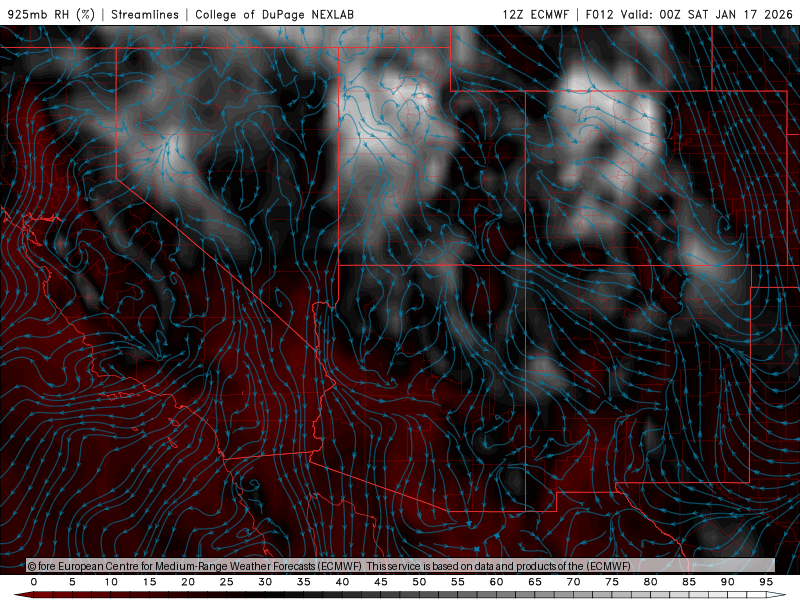Click the "85" value on the color scale
The width and height of the screenshot is (800, 600).
point(689,582)
